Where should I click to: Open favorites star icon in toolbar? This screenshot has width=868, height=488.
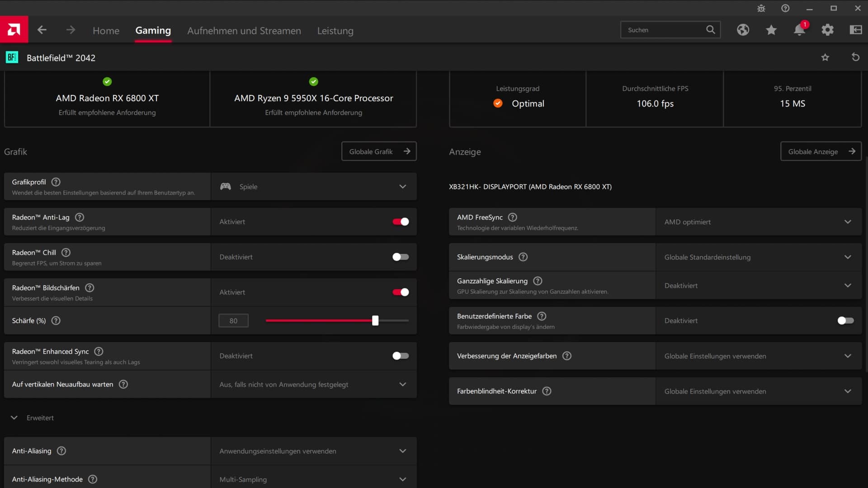(x=771, y=30)
